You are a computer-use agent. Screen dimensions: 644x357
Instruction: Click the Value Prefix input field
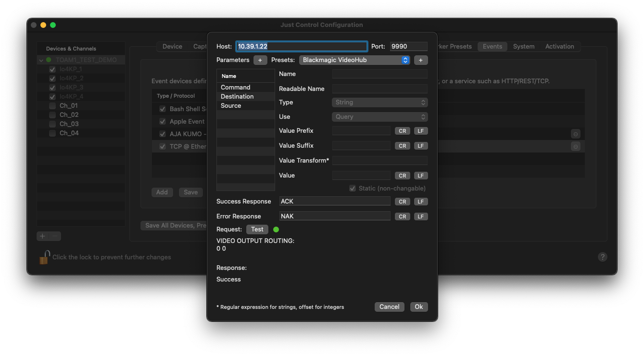(x=361, y=131)
